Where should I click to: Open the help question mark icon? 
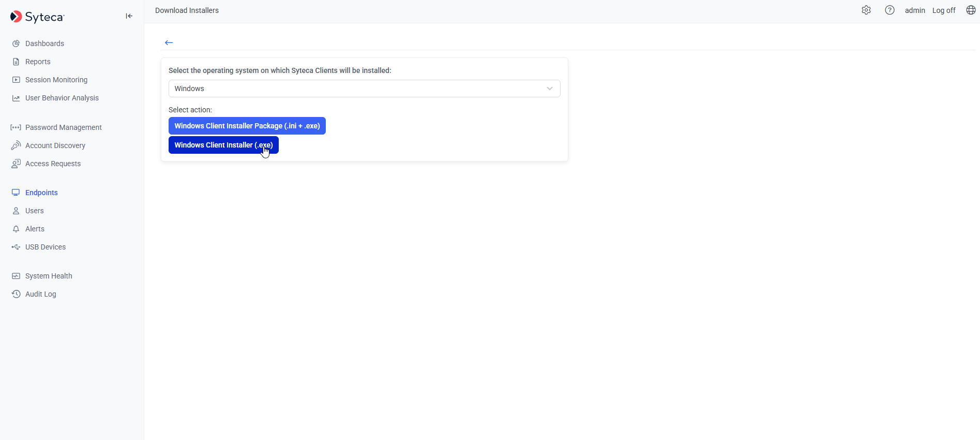889,10
